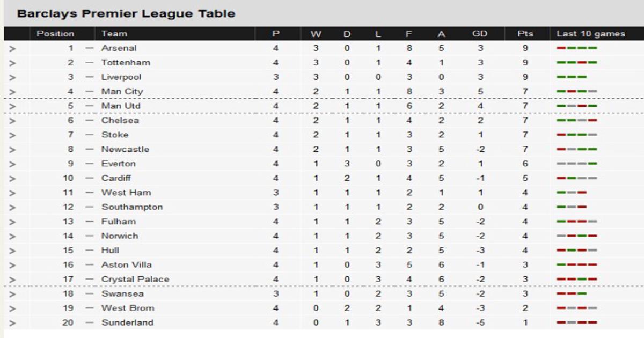Click the movement dash icon beside Stoke
Screen dimensions: 644x338
pos(89,135)
